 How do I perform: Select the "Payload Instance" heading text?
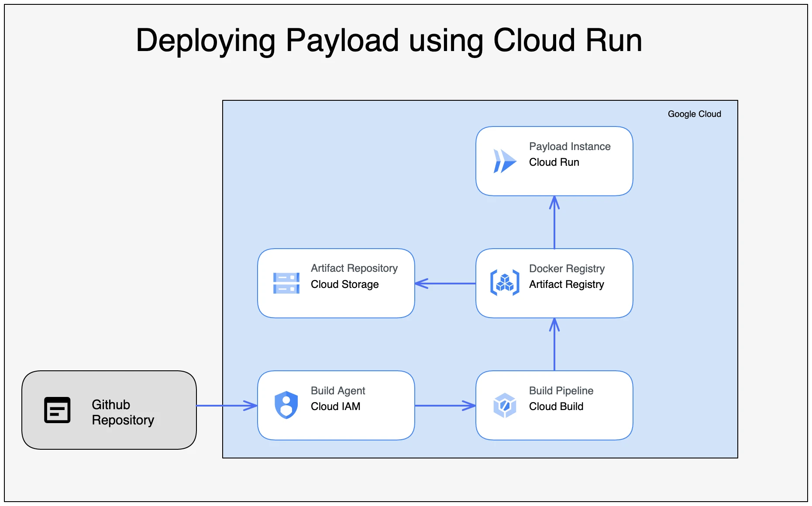569,147
